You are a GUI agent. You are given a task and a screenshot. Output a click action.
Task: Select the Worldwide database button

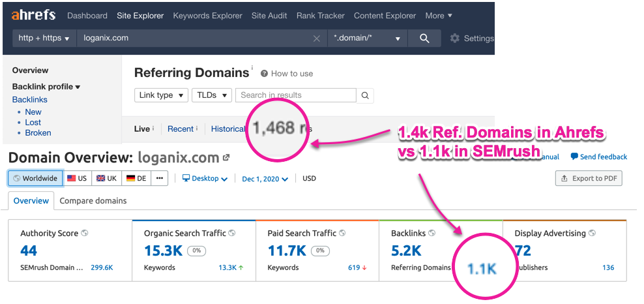35,178
